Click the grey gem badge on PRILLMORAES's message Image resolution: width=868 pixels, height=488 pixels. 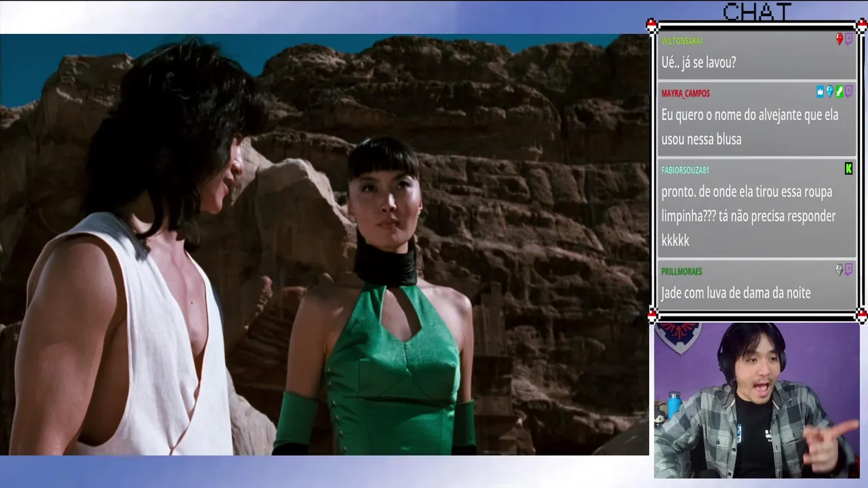click(x=839, y=270)
